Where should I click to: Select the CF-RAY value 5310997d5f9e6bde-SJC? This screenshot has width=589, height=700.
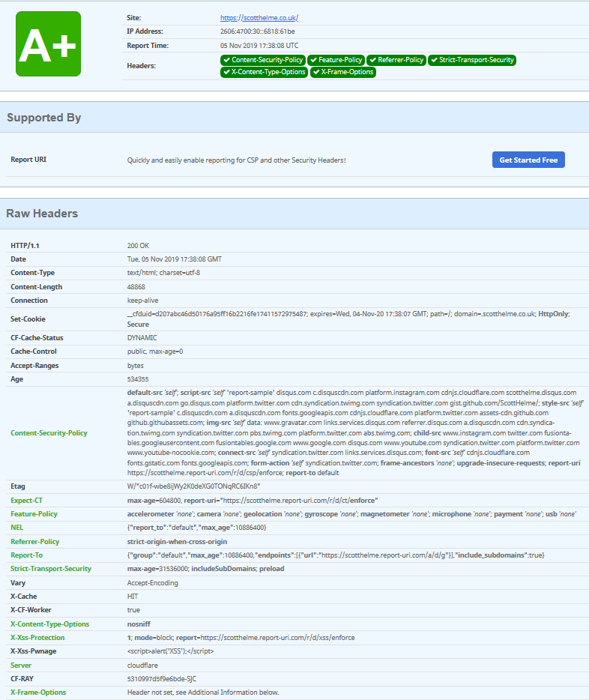tap(162, 679)
